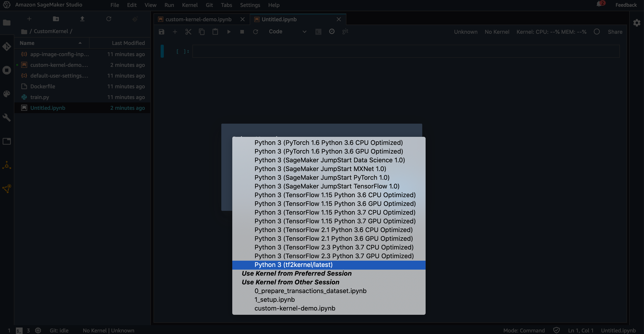Screen dimensions: 644x334
Task: Click the Share button
Action: 615,32
